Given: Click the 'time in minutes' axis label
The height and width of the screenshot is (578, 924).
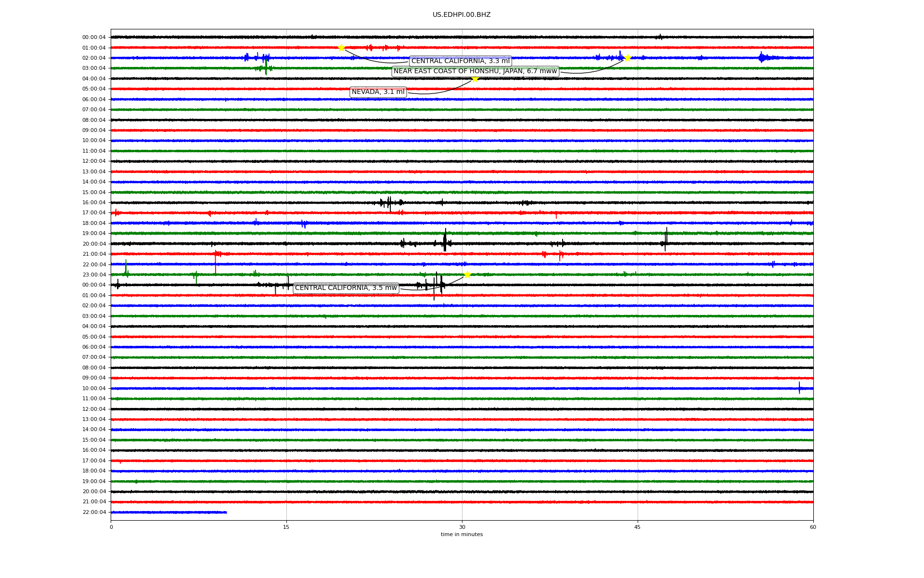Looking at the screenshot, I should (461, 534).
